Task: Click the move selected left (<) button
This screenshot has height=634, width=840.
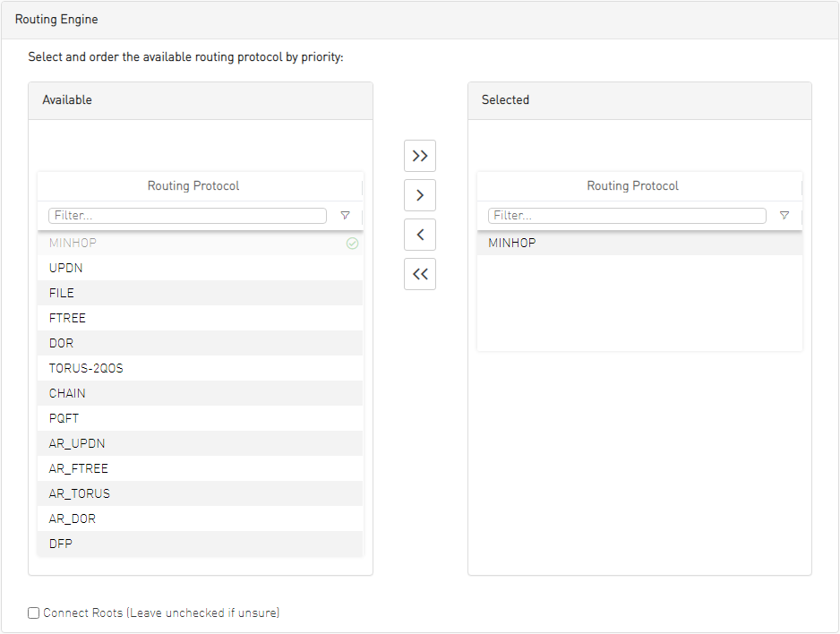Action: tap(420, 235)
